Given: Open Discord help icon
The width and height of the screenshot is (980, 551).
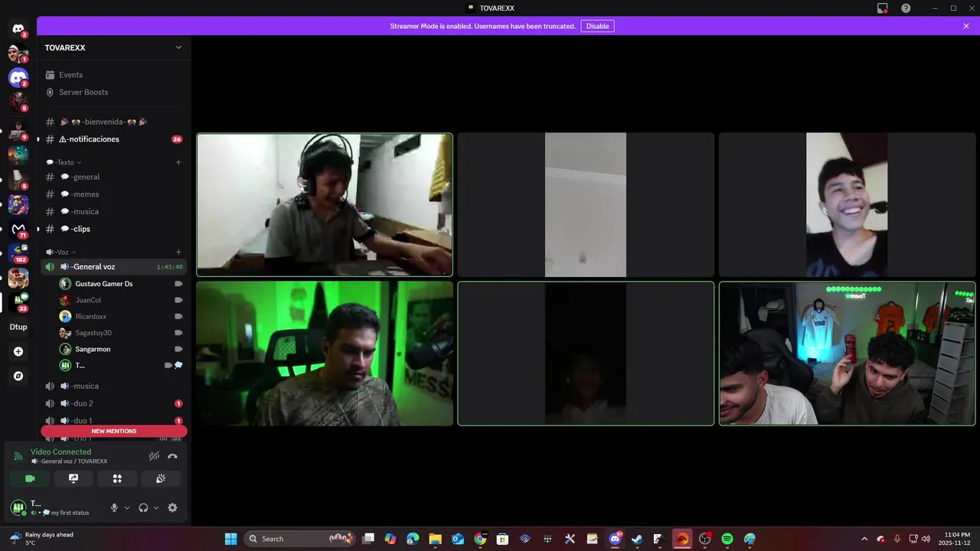Looking at the screenshot, I should tap(906, 8).
